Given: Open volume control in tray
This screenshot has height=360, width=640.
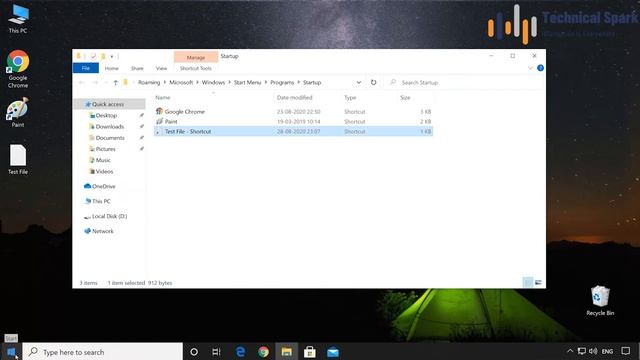Looking at the screenshot, I should point(593,351).
